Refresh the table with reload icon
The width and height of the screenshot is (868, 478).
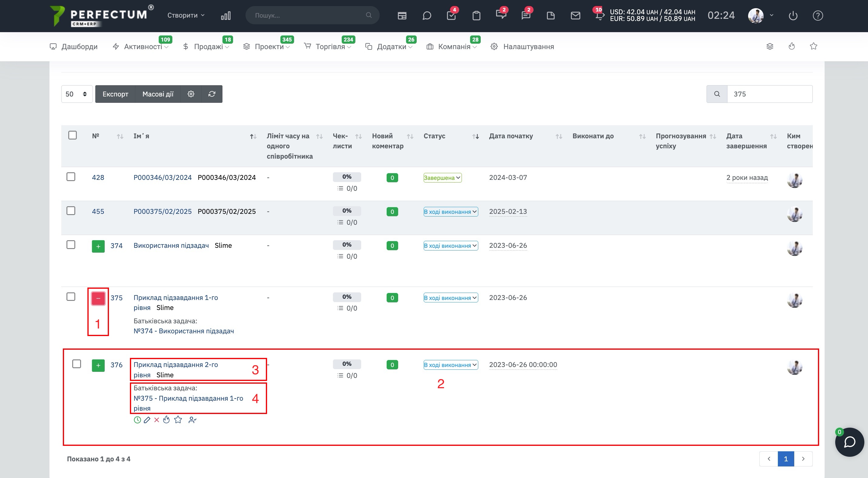click(x=212, y=94)
